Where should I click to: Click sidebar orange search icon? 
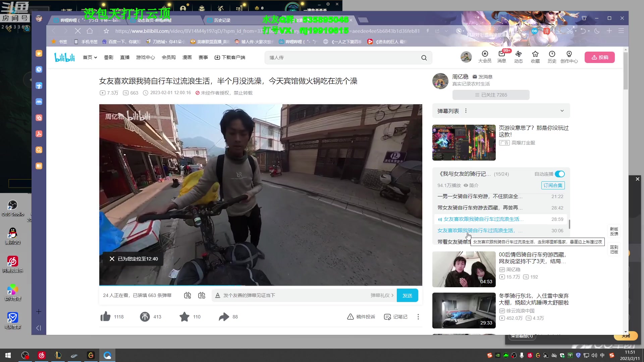click(x=39, y=150)
